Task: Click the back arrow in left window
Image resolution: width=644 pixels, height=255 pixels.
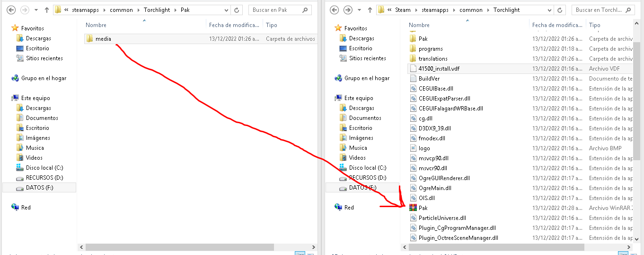Action: point(11,10)
